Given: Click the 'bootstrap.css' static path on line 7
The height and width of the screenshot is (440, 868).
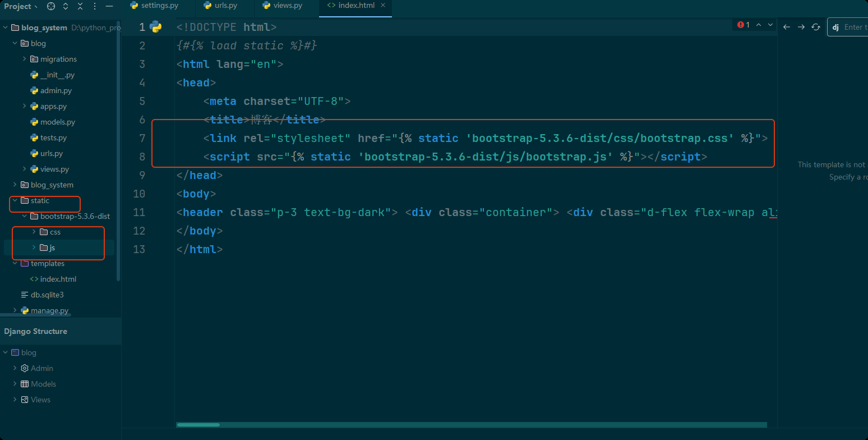Looking at the screenshot, I should pyautogui.click(x=601, y=138).
